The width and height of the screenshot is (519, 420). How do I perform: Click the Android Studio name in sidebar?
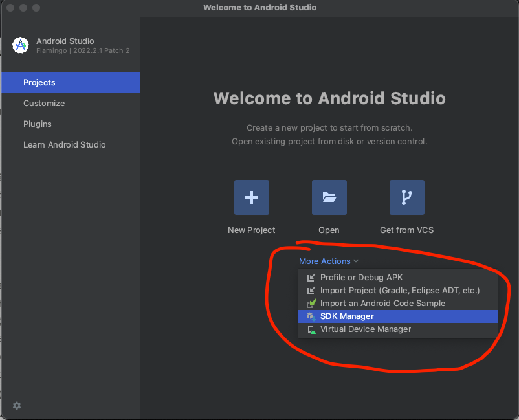(x=65, y=41)
